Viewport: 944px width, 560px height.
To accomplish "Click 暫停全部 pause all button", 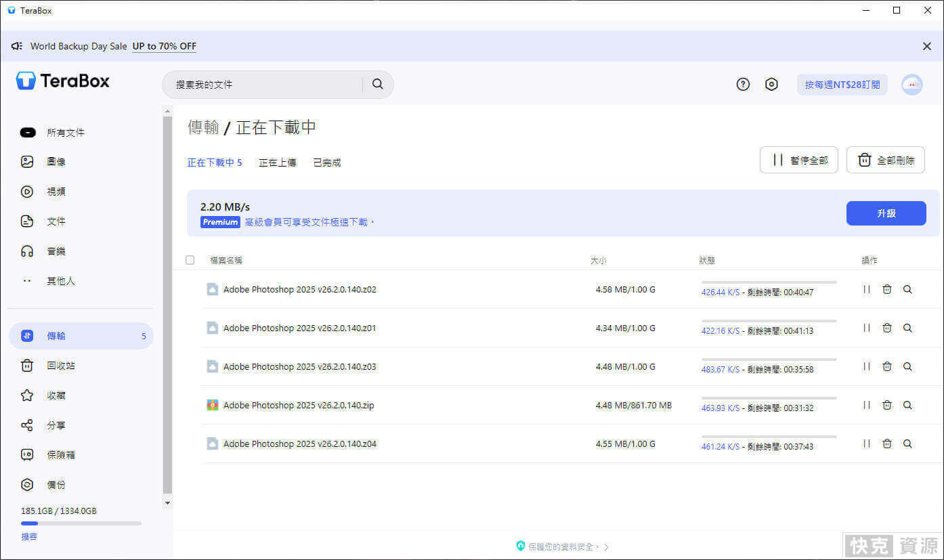I will 799,160.
